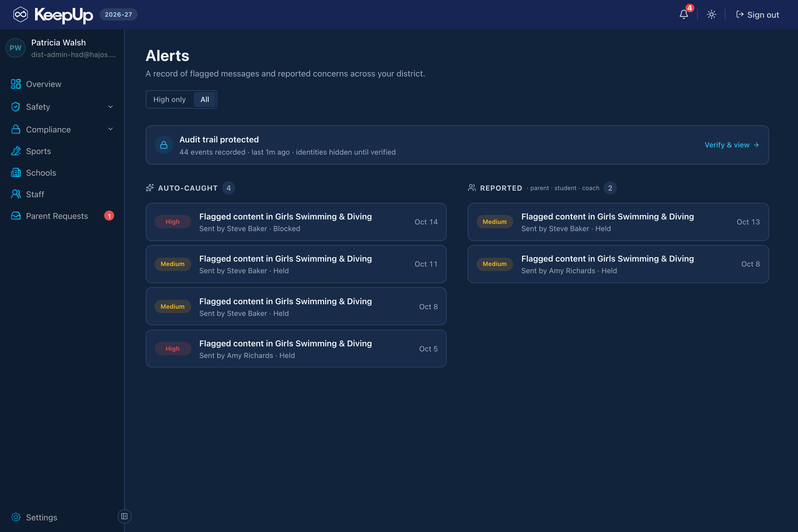Click the Parent Requests badge showing 1
This screenshot has width=798, height=532.
point(109,216)
